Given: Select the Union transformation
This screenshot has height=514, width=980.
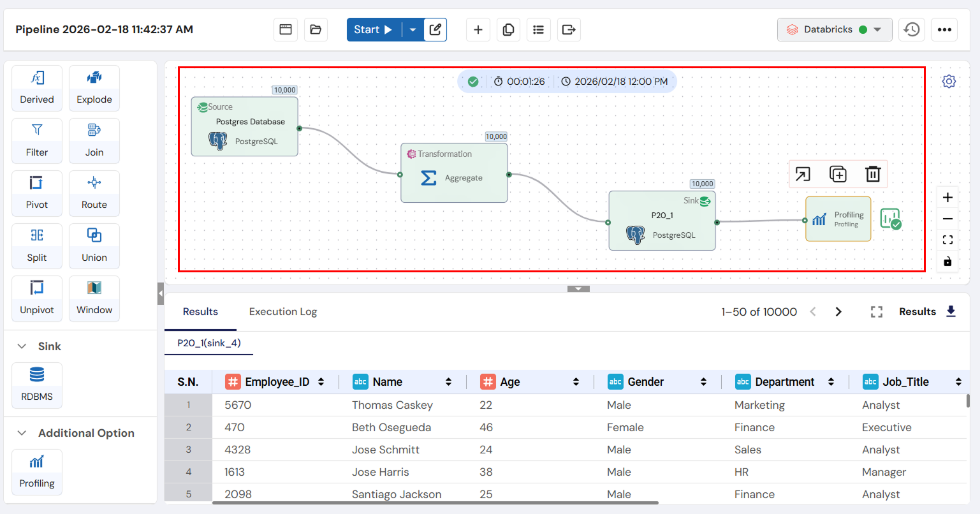Looking at the screenshot, I should pyautogui.click(x=94, y=246).
